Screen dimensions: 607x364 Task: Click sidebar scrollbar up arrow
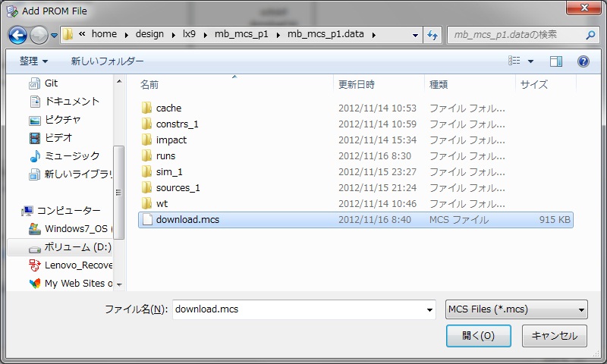click(x=119, y=81)
